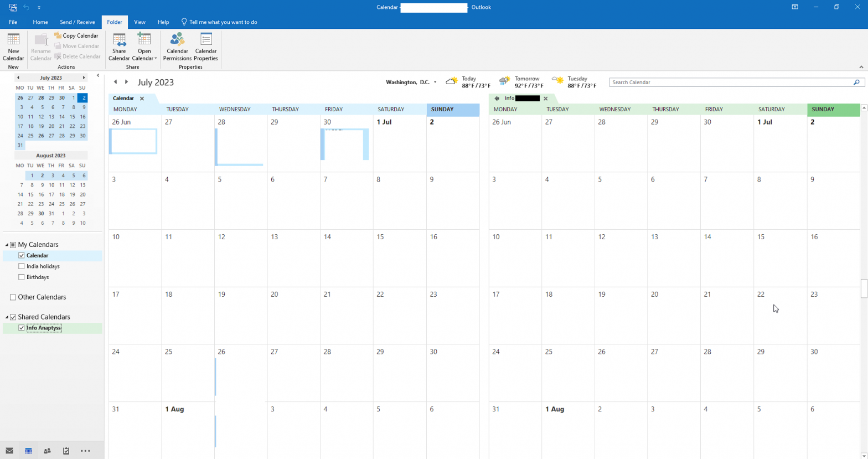Click the Search Calendar input field
Screen dimensions: 868x459
tap(731, 82)
